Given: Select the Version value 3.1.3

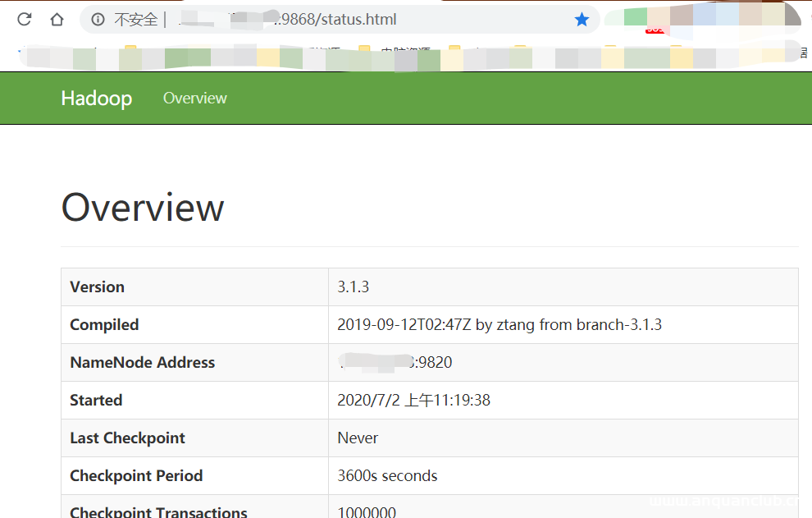Looking at the screenshot, I should (354, 287).
